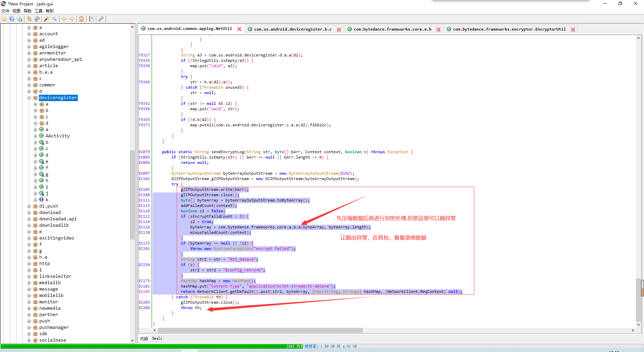Viewport: 644px width, 352px height.
Task: Expand the excitingvideo package node
Action: pos(29,238)
